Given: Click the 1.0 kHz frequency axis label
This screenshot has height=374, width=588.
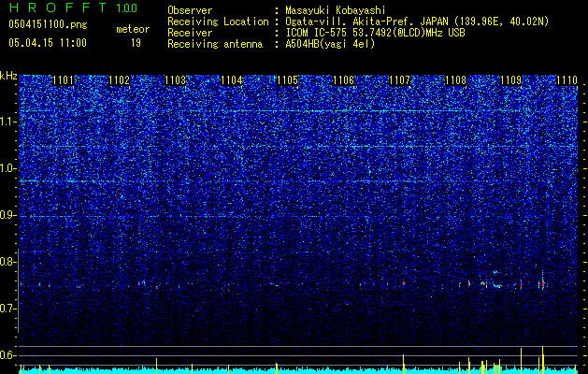Looking at the screenshot, I should (x=8, y=169).
